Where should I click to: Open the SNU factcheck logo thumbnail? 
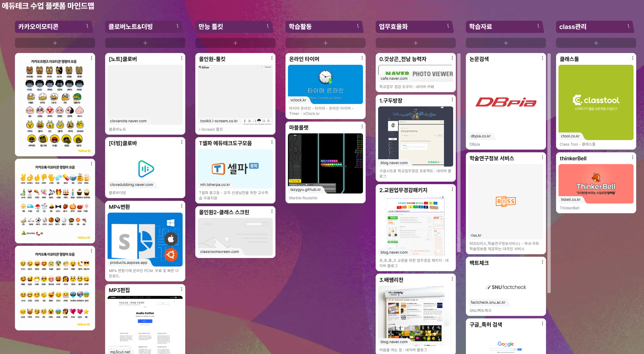pos(506,287)
